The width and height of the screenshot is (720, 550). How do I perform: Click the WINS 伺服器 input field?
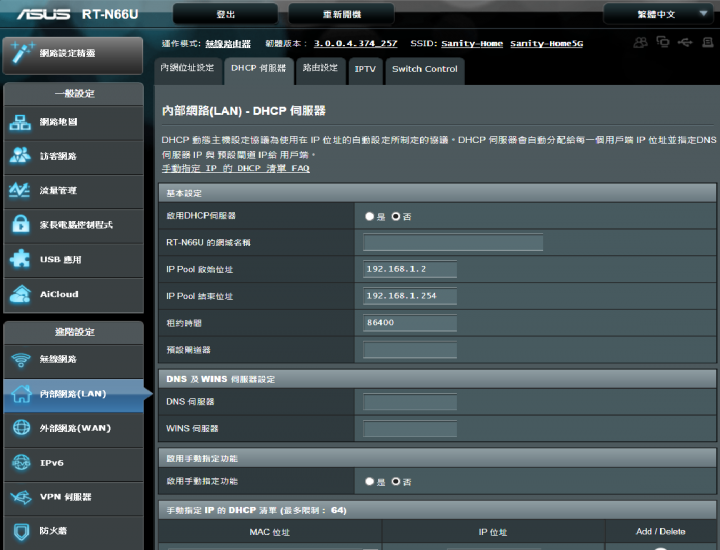(410, 428)
